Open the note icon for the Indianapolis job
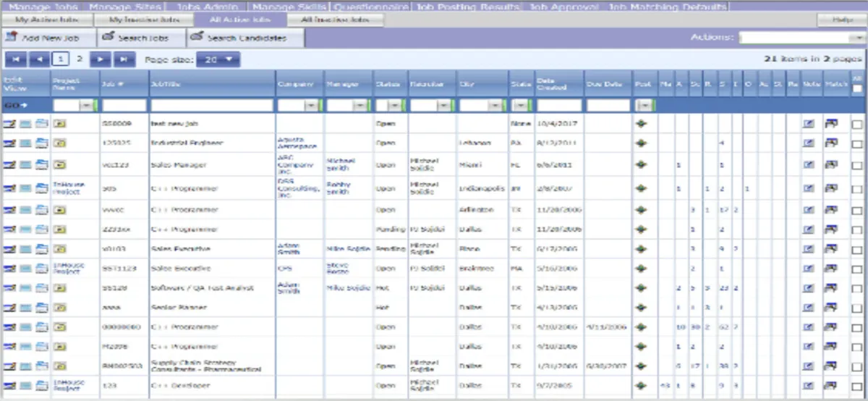 (809, 188)
